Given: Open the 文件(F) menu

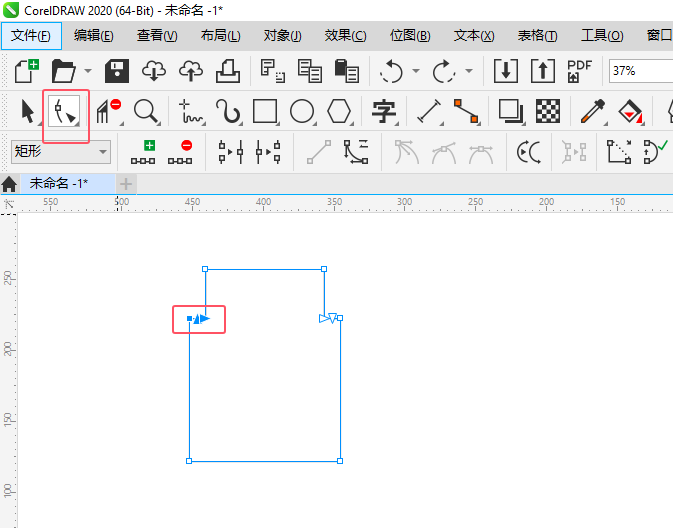Looking at the screenshot, I should 31,36.
